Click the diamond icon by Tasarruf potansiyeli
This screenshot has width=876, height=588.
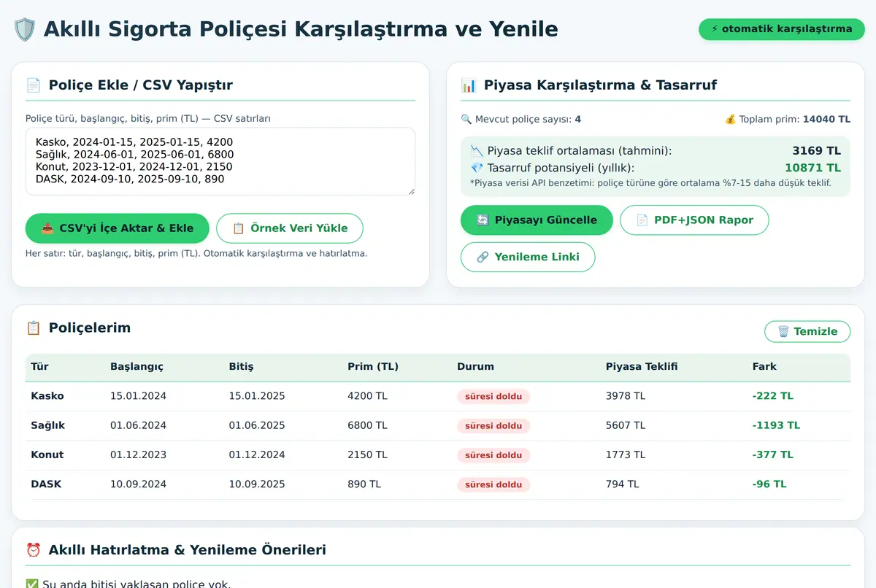[477, 168]
